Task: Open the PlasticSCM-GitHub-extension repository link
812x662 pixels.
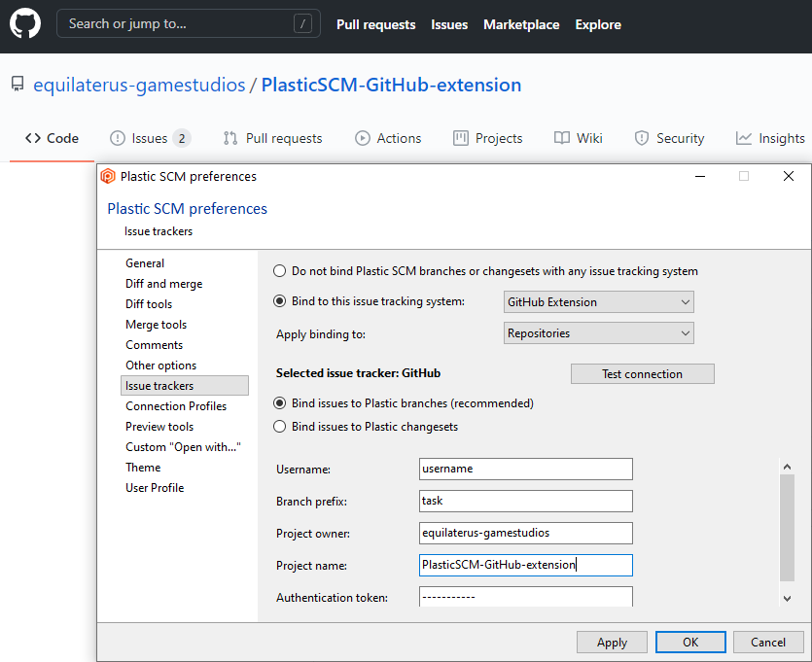Action: 392,85
